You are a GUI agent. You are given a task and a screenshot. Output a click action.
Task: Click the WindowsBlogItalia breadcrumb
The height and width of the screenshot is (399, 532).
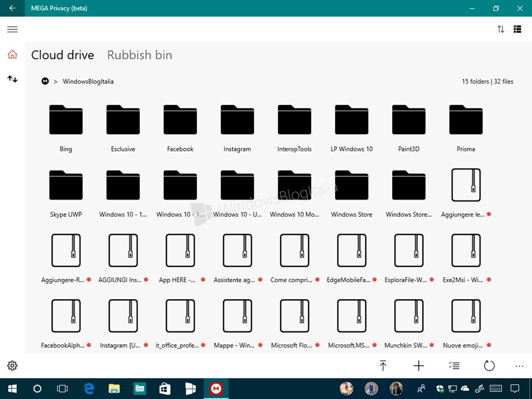pos(88,81)
